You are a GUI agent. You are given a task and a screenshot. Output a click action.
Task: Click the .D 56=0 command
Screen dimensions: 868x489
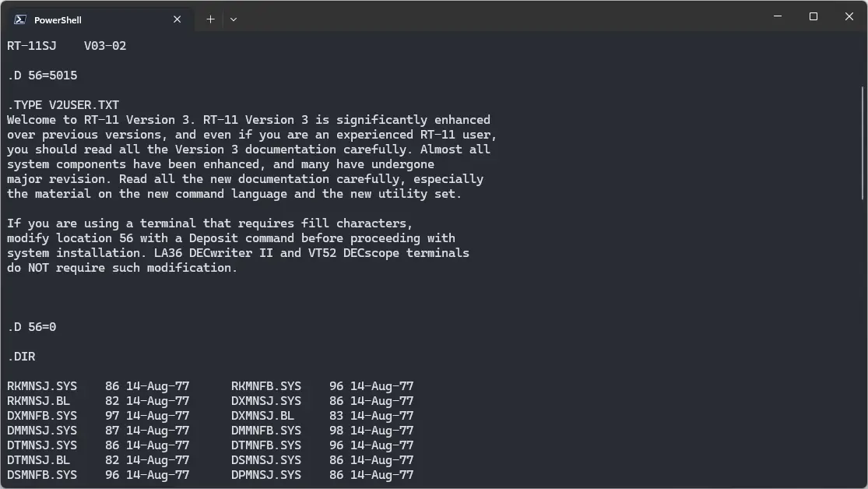pos(32,327)
